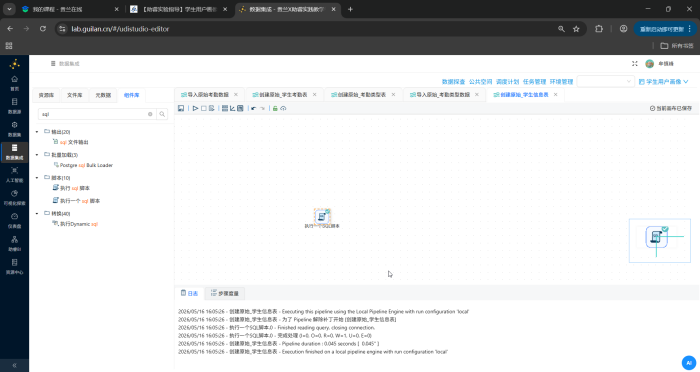This screenshot has width=700, height=372.
Task: Open the 数据探查 link
Action: 453,82
